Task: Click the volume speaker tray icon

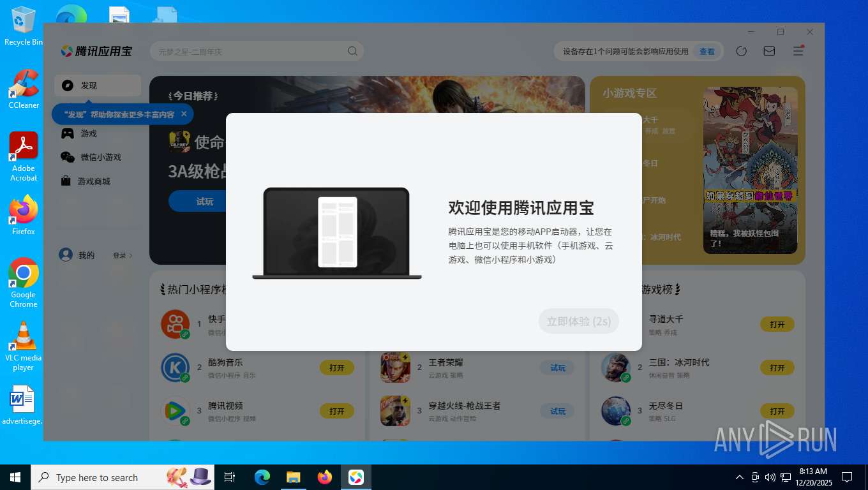Action: point(770,477)
